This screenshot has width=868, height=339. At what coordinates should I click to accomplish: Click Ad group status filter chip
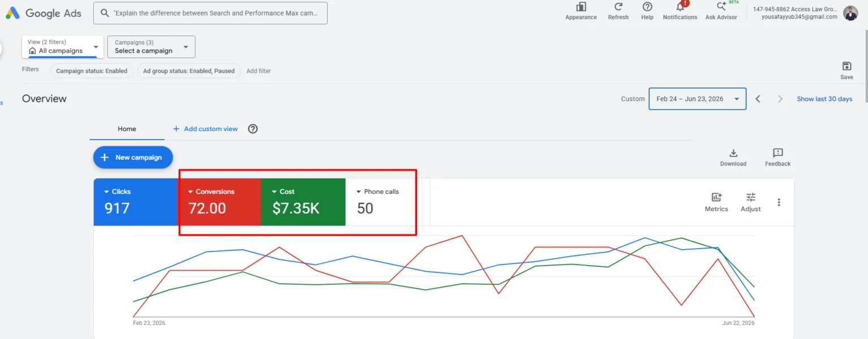(189, 71)
